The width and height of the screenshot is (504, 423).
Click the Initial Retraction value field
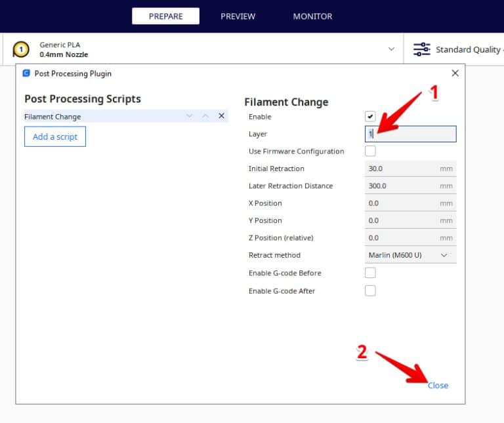400,169
